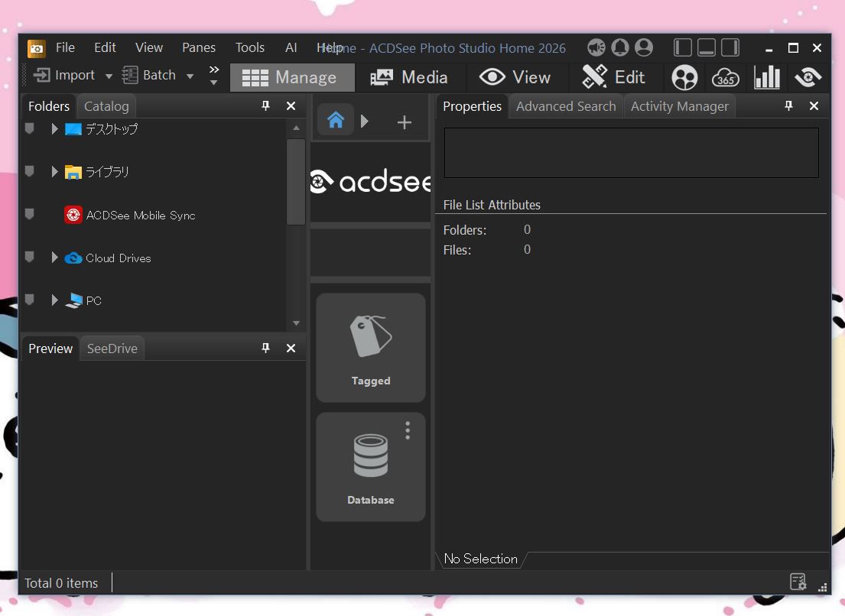Open the Dashboard bar chart icon
The width and height of the screenshot is (845, 616).
tap(766, 77)
